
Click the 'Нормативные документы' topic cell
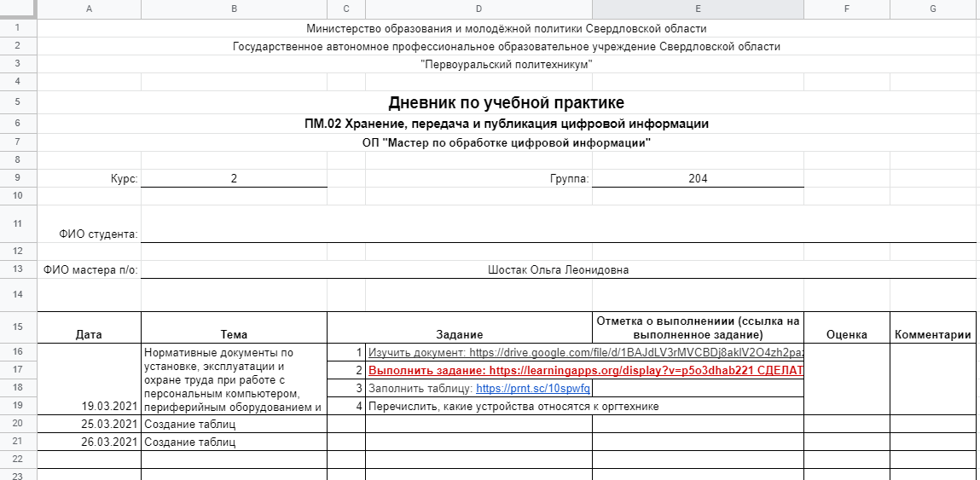(x=235, y=379)
